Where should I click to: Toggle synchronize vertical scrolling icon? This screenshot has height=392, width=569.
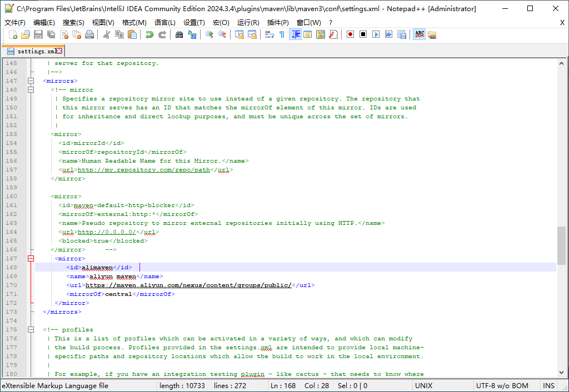[x=239, y=34]
